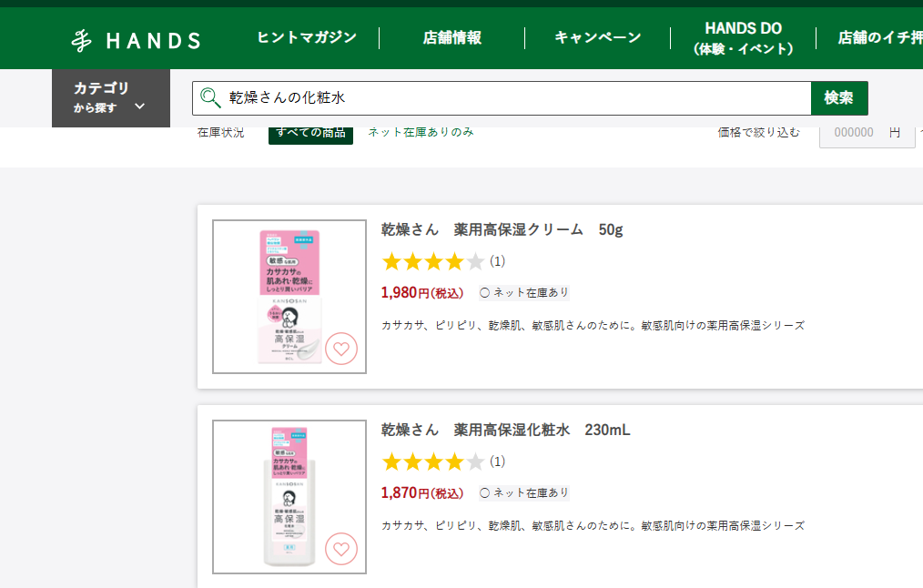Click the star rating for 薬用高保湿クリーム
This screenshot has width=923, height=588.
(x=432, y=261)
